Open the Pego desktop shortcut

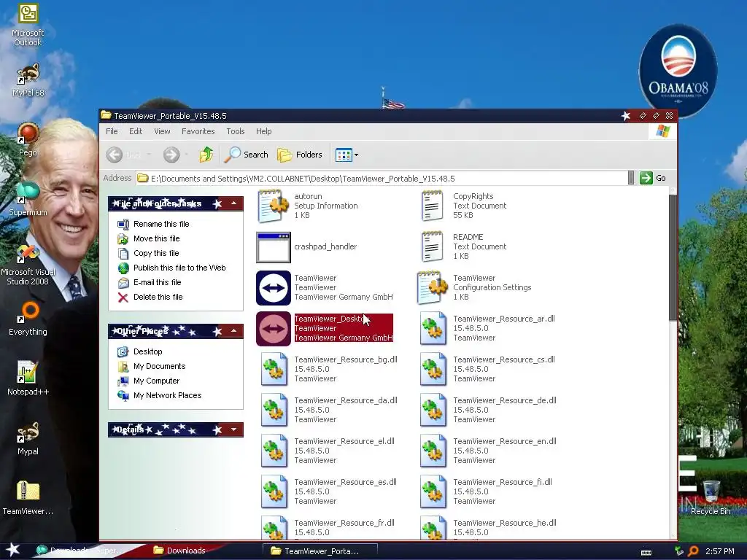[28, 139]
